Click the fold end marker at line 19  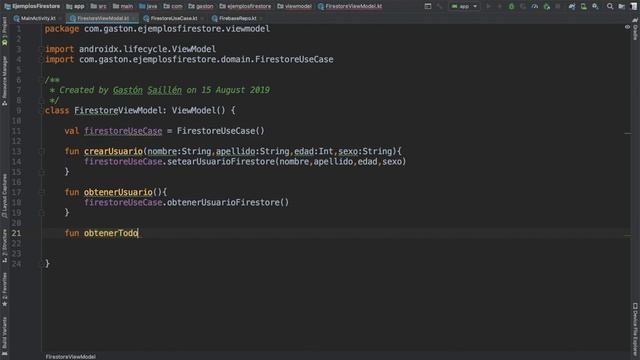coord(42,213)
